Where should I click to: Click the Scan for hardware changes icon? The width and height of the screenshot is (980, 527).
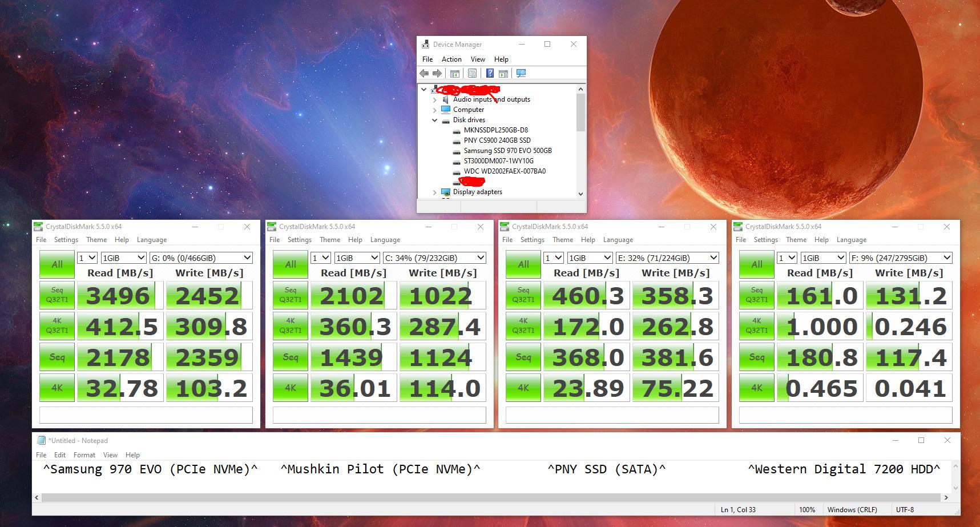521,73
